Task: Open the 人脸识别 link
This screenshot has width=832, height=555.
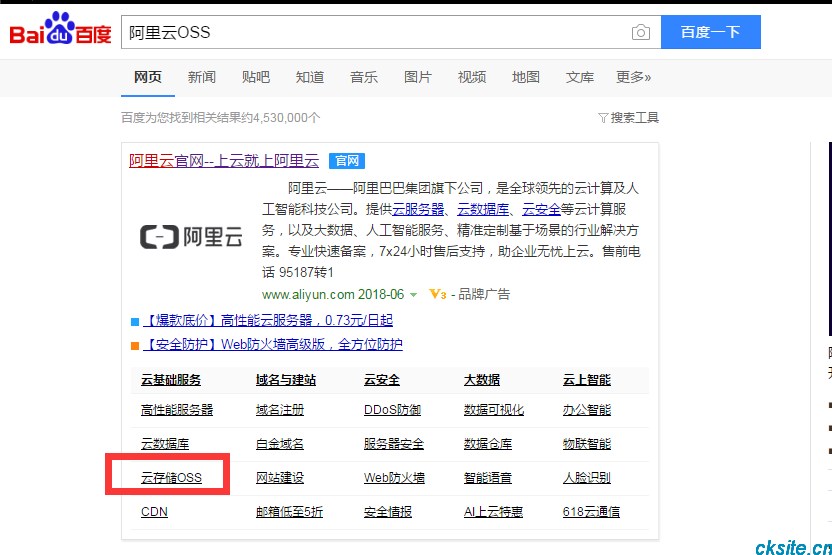Action: tap(587, 478)
